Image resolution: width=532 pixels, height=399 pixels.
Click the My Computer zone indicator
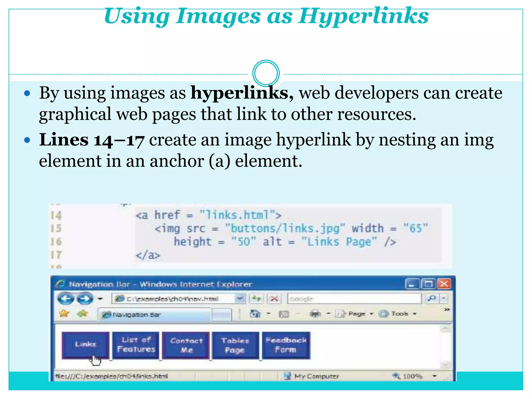[312, 376]
